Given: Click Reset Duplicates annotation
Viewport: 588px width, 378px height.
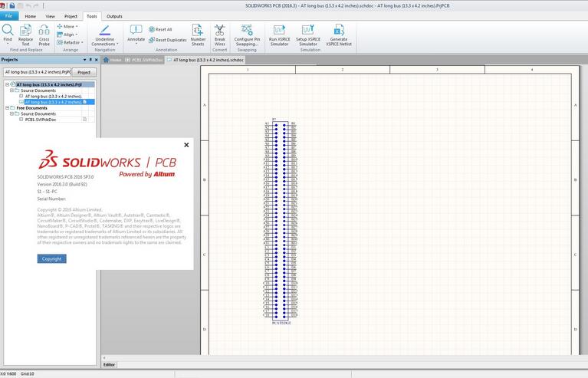Looking at the screenshot, I should coord(168,40).
